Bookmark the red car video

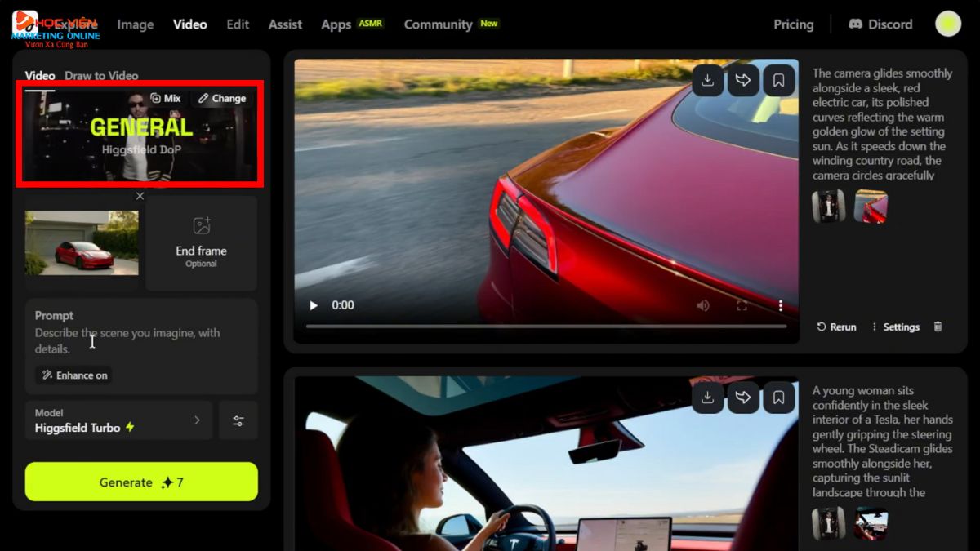778,79
